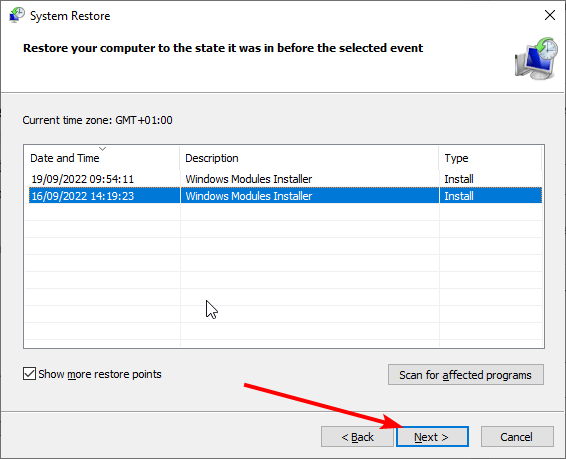Click the System Restore title bar icon
Image resolution: width=566 pixels, height=459 pixels.
[x=17, y=15]
